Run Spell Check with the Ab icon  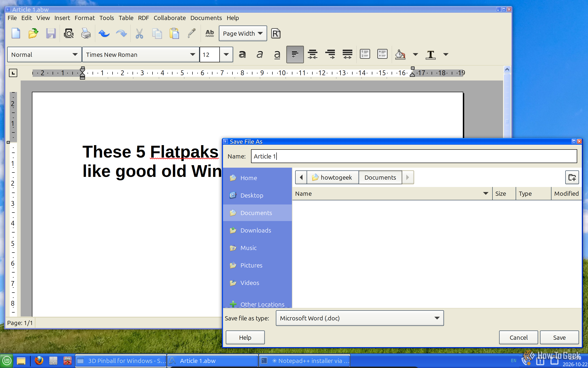click(210, 33)
